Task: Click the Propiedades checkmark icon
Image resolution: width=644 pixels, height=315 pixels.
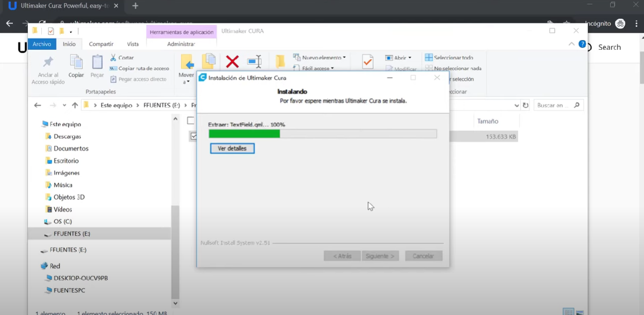Action: coord(367,62)
